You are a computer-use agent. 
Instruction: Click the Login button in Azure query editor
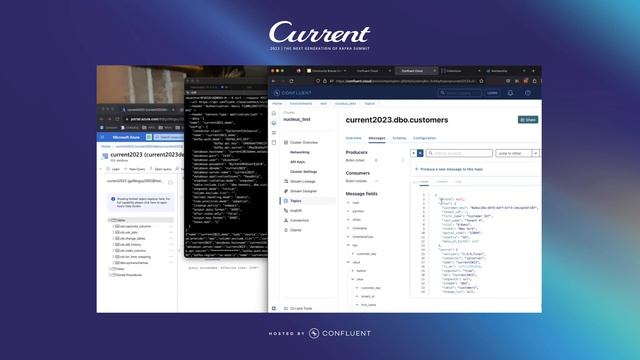pyautogui.click(x=113, y=169)
